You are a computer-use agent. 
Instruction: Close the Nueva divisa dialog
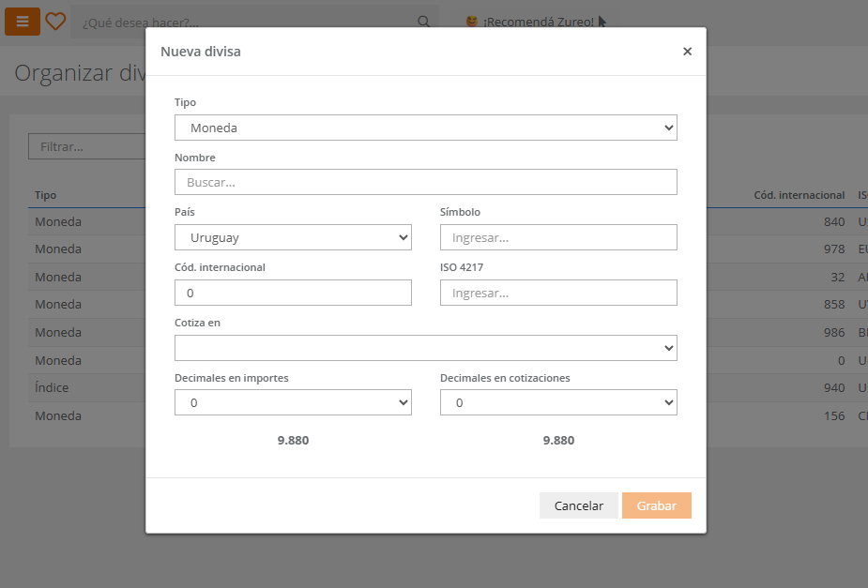coord(687,52)
